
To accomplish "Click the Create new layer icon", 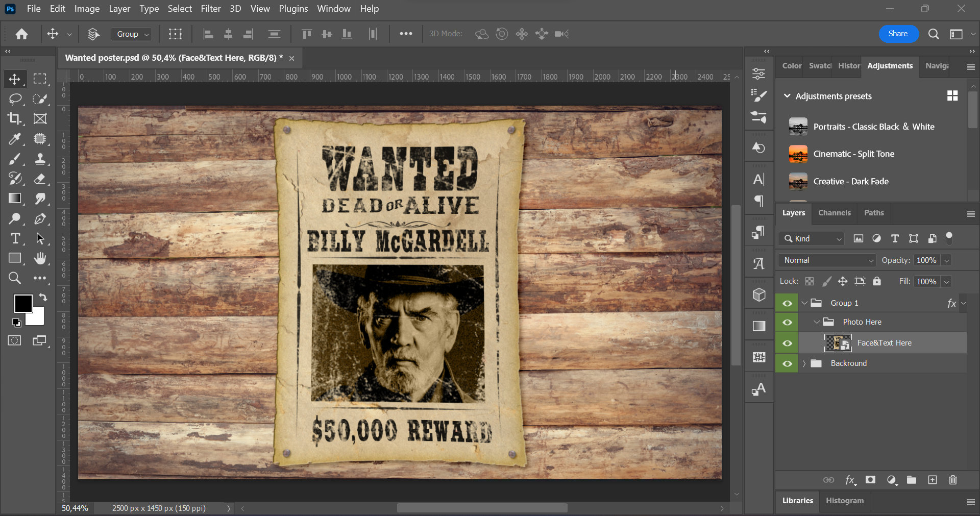I will coord(933,480).
